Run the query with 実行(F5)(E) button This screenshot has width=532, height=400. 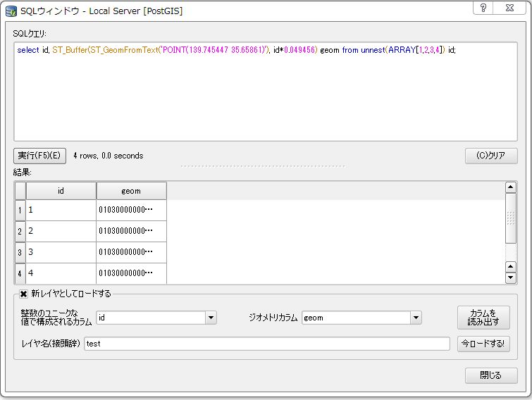coord(39,156)
